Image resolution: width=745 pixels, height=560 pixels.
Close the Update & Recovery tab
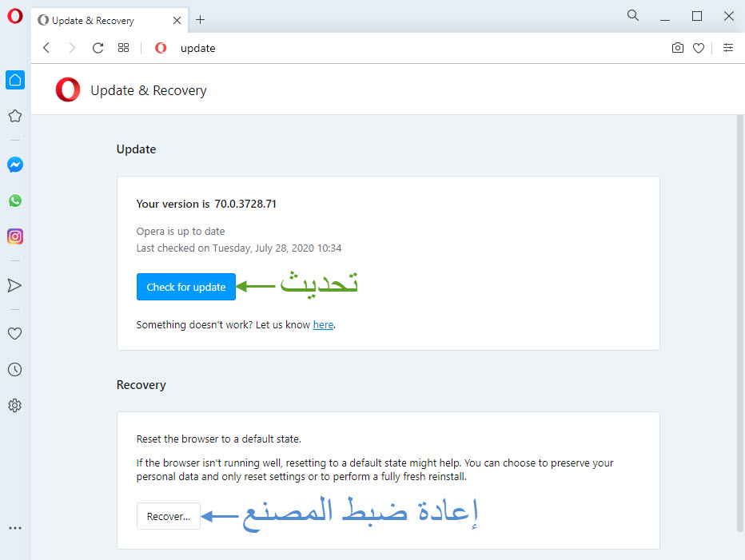pos(177,21)
